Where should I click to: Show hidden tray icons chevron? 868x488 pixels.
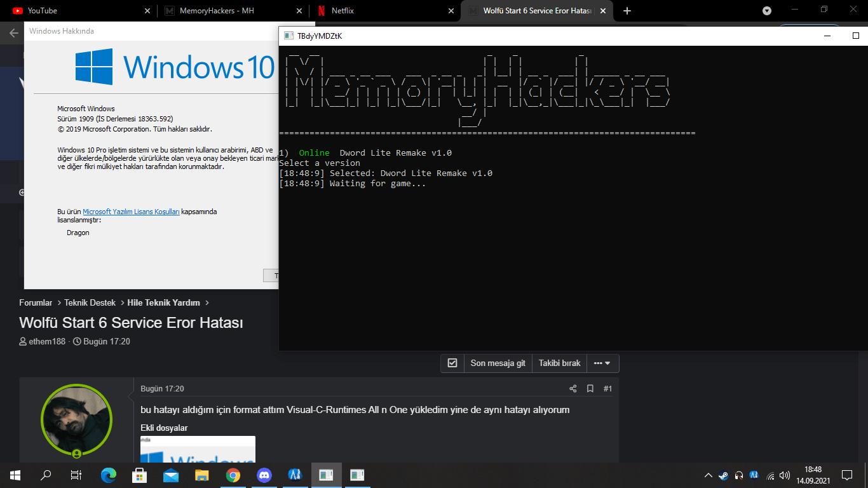pos(709,475)
